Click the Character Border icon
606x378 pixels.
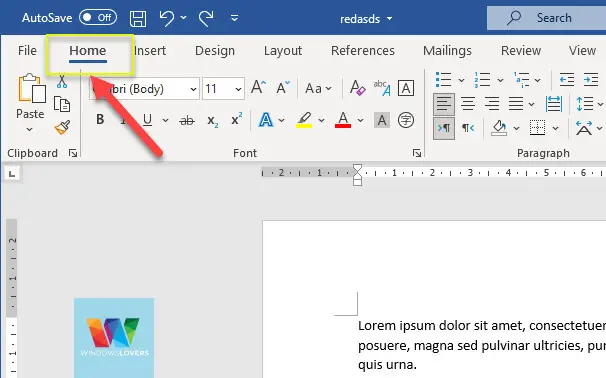pos(406,88)
